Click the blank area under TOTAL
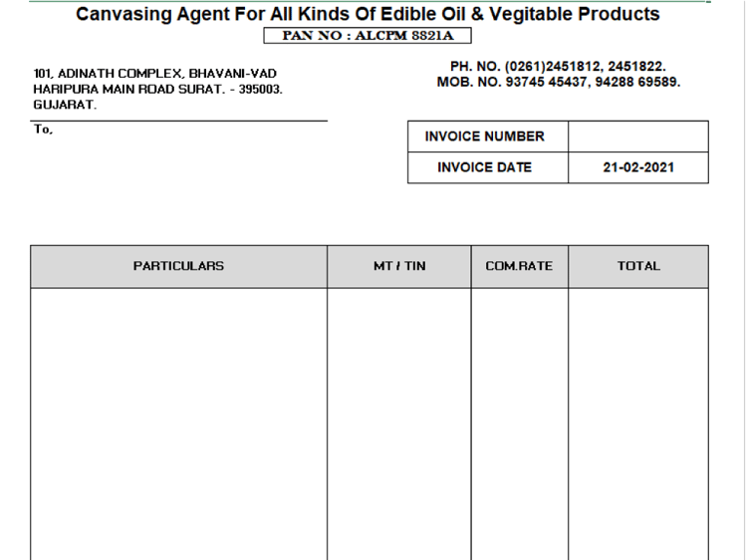The height and width of the screenshot is (560, 747). pyautogui.click(x=638, y=424)
